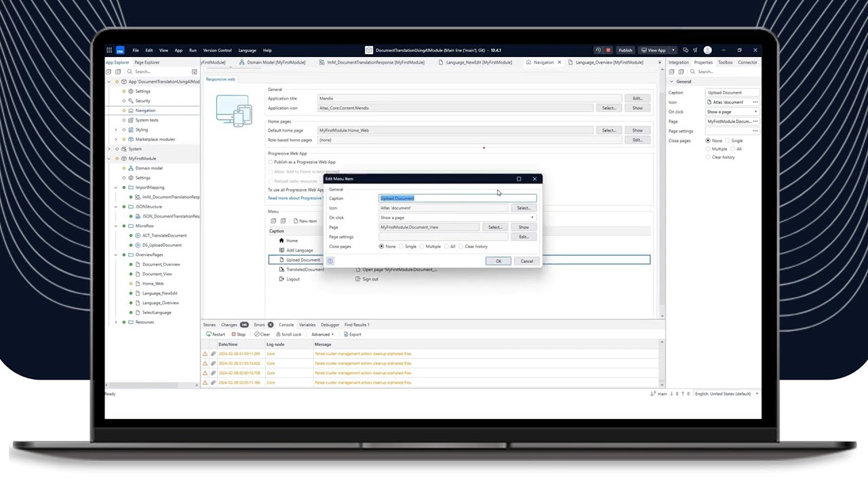Select Clear history radio in dialog
This screenshot has height=488, width=868.
tap(461, 247)
